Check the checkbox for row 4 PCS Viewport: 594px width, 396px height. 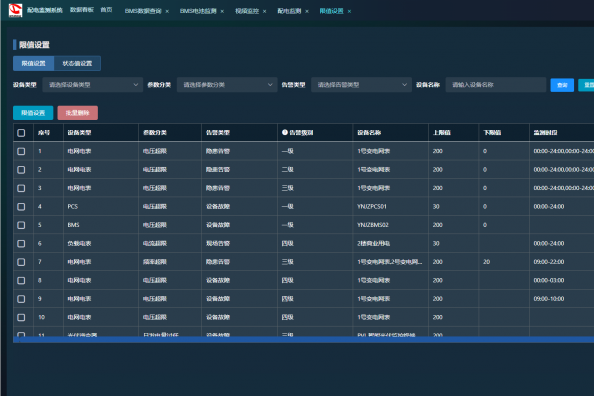click(21, 207)
